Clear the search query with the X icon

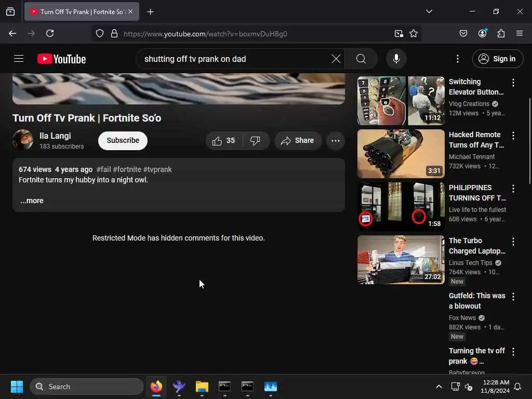pos(336,59)
